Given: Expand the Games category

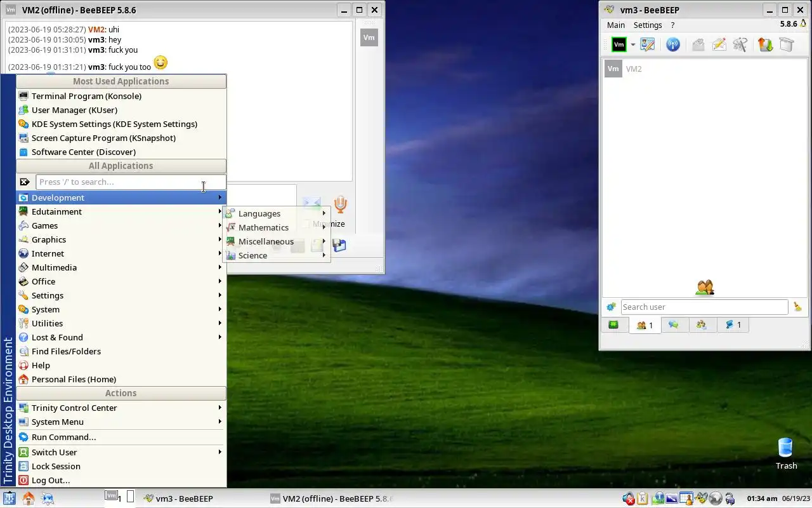Looking at the screenshot, I should coord(121,225).
